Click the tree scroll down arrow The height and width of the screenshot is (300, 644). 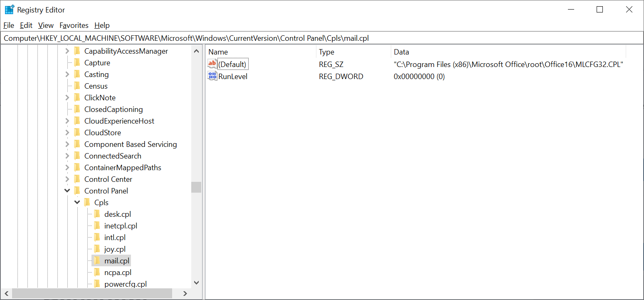click(x=196, y=283)
